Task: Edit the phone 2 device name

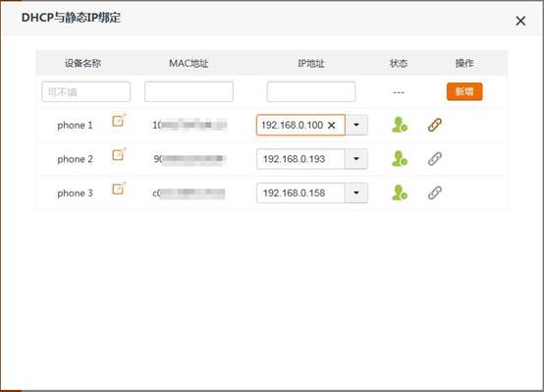Action: [119, 154]
